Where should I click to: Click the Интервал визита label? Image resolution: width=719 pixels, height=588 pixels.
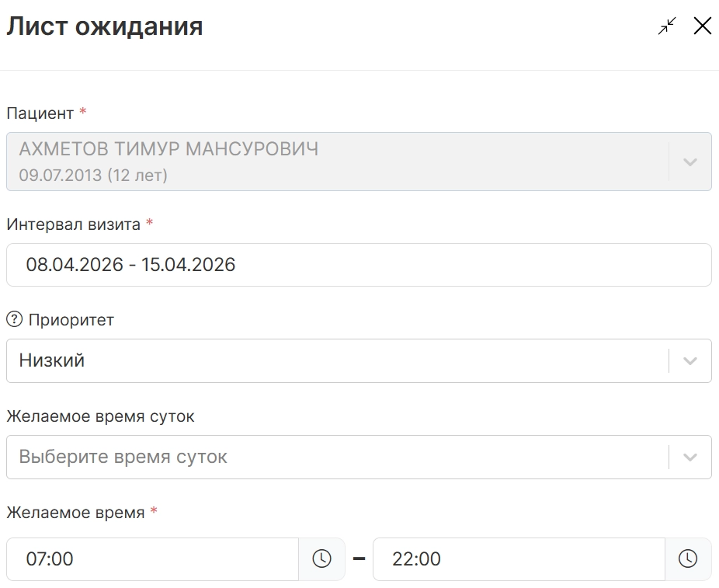click(74, 224)
